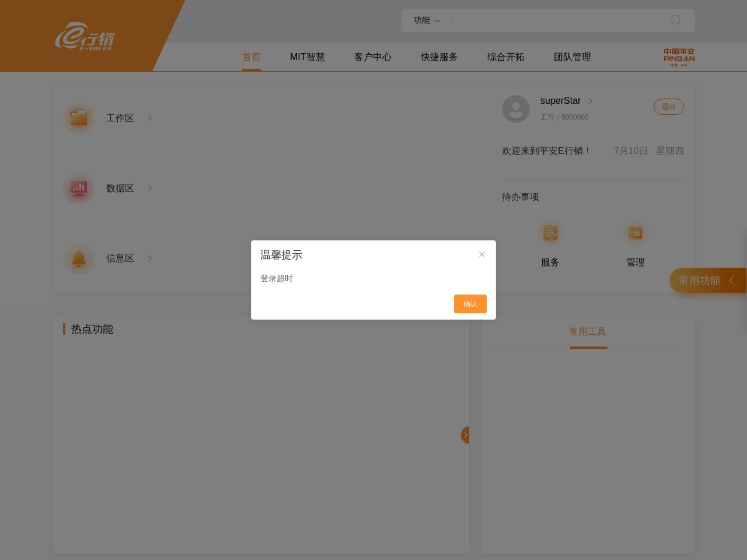Open the 客户中心 menu
747x560 pixels.
[x=372, y=57]
